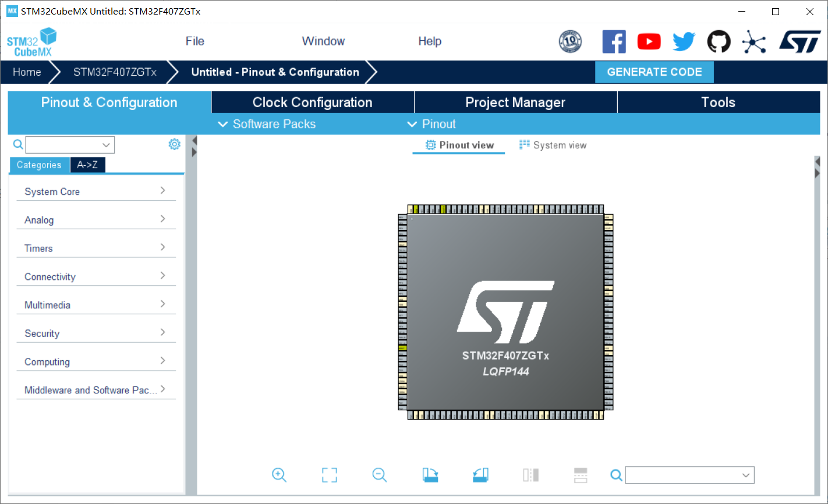Open the categories settings gear icon
828x504 pixels.
[x=174, y=144]
